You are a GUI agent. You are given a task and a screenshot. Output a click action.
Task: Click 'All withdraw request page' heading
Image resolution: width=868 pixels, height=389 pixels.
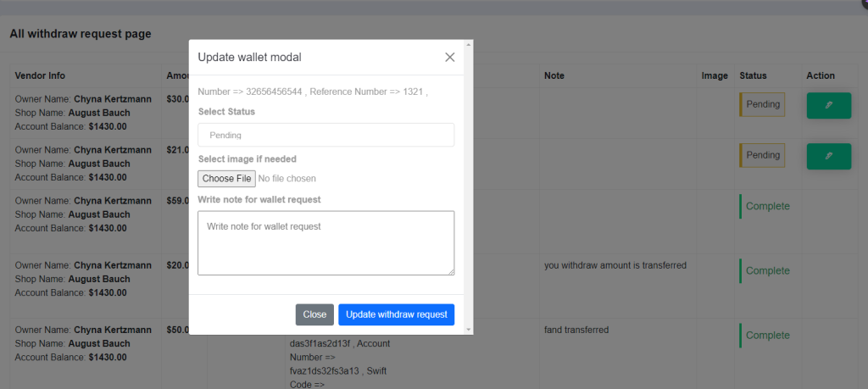click(x=81, y=34)
